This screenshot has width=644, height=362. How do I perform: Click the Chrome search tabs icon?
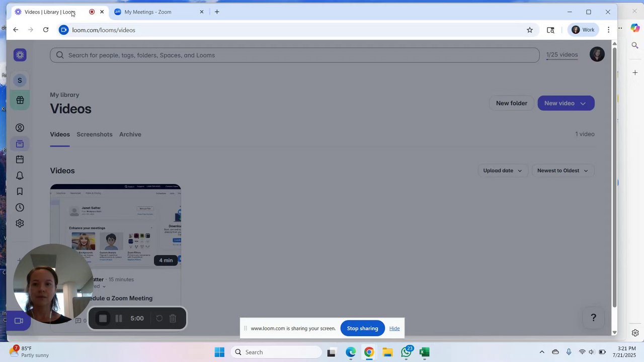550,30
